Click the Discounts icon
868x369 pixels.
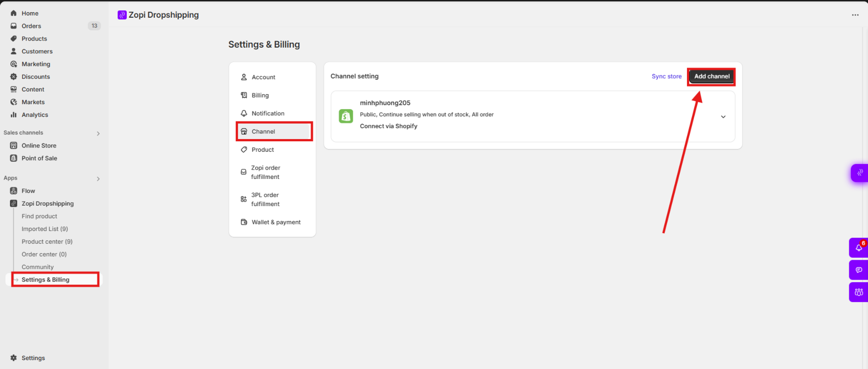(x=14, y=77)
